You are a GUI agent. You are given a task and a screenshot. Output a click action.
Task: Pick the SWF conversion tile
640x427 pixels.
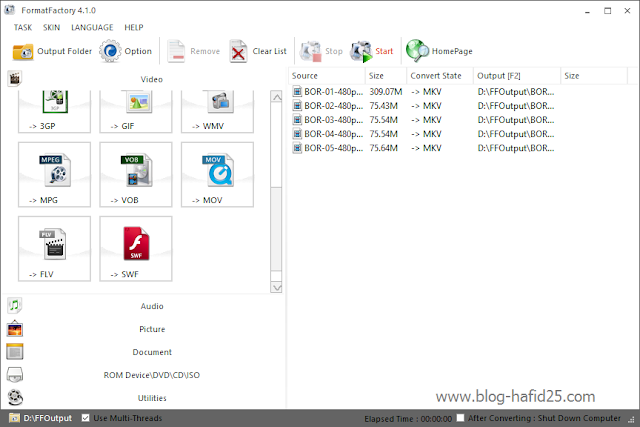[136, 249]
